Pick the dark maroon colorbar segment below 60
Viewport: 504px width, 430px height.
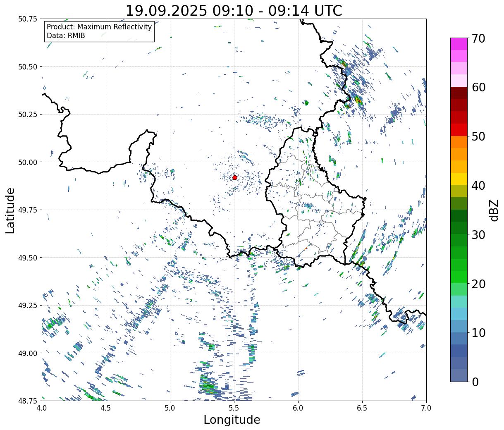click(x=459, y=93)
